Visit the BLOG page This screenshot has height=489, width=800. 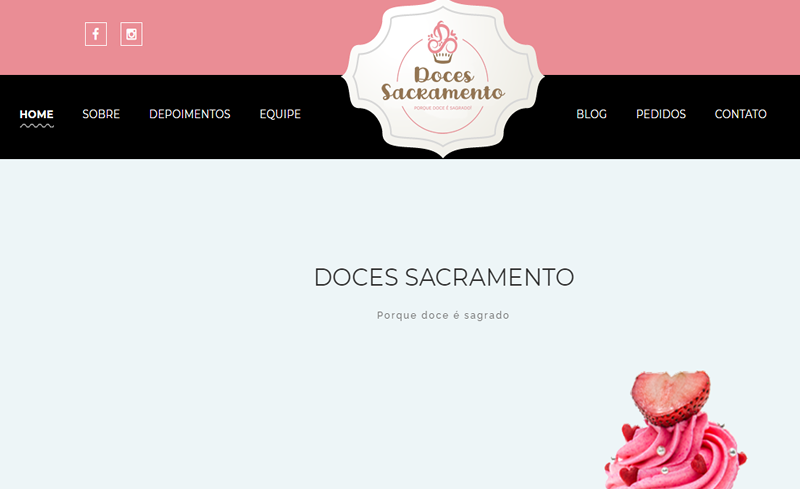click(x=591, y=114)
